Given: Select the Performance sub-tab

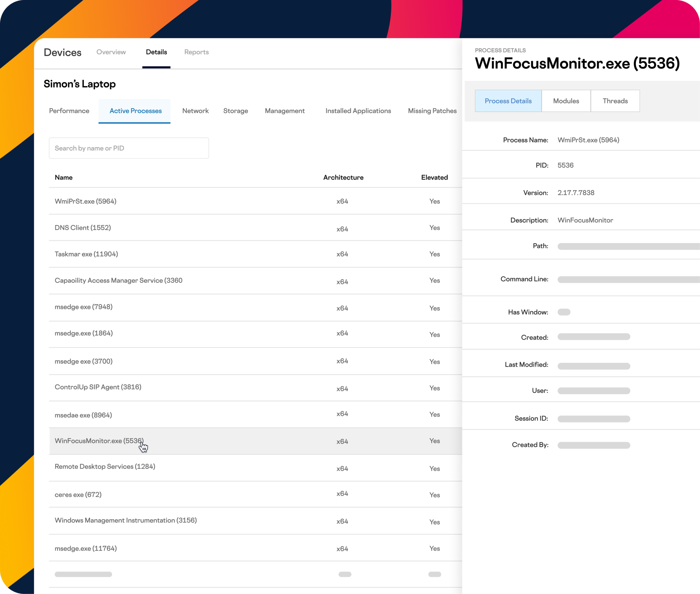Looking at the screenshot, I should (69, 111).
